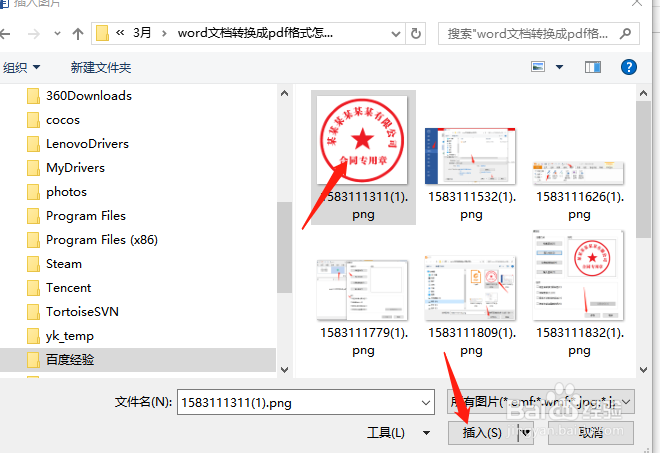Click the forward navigation arrow
This screenshot has height=453, width=660.
click(34, 34)
